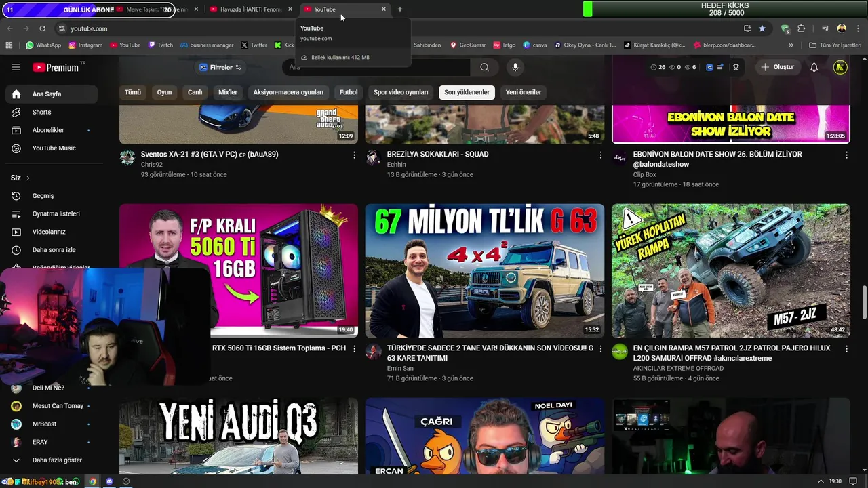868x488 pixels.
Task: Select the Canlı filter chip
Action: (195, 92)
